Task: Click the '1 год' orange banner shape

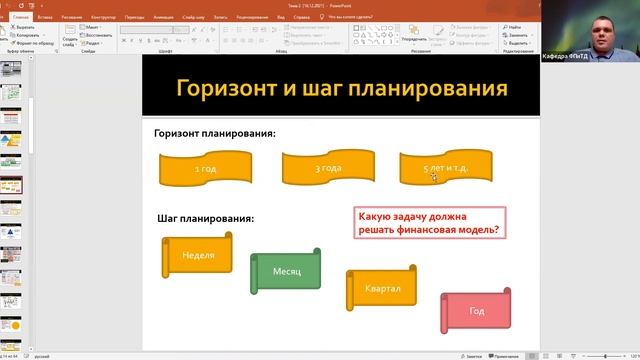Action: tap(205, 168)
